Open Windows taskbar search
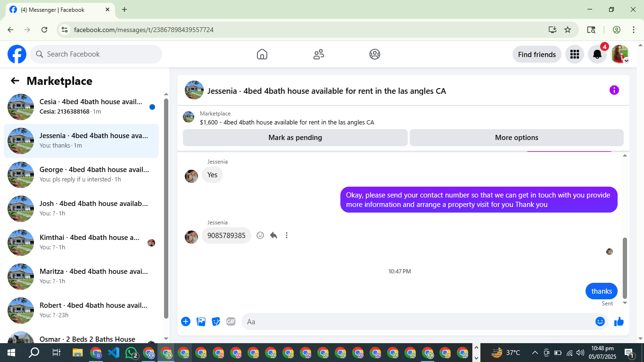This screenshot has width=644, height=362. point(34,353)
